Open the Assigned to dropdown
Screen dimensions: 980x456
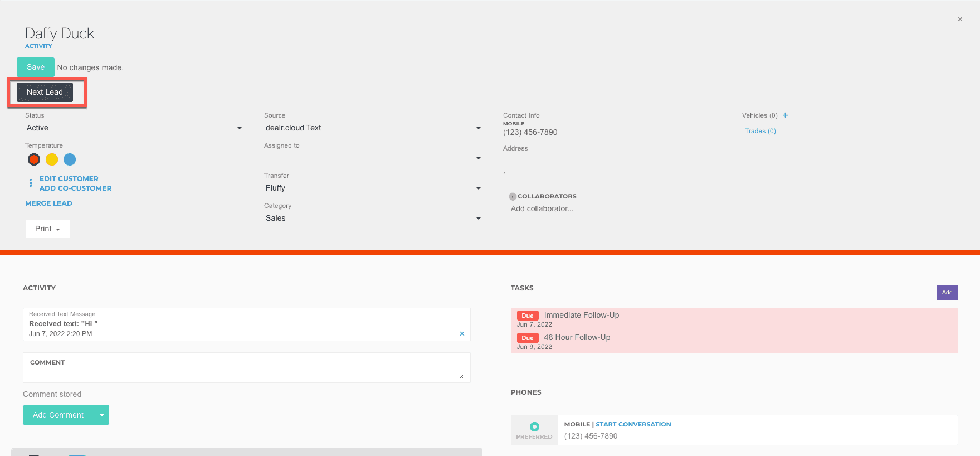pos(372,158)
